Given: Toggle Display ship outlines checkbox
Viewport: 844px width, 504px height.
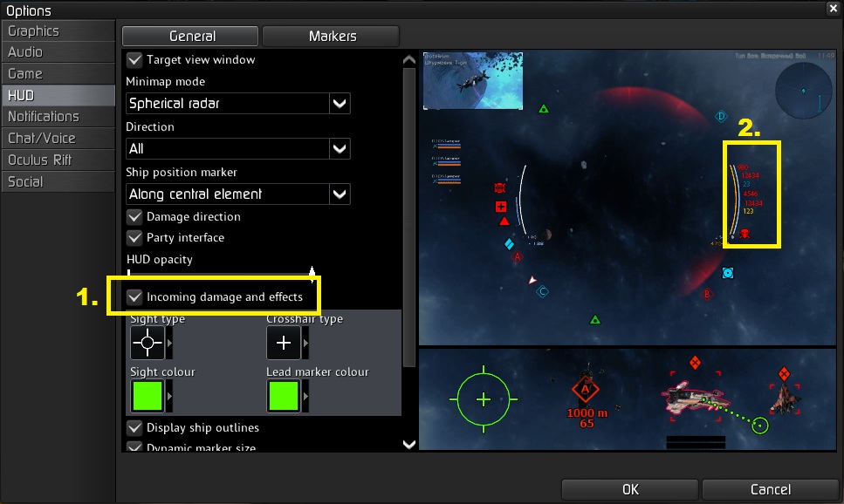Looking at the screenshot, I should point(134,427).
